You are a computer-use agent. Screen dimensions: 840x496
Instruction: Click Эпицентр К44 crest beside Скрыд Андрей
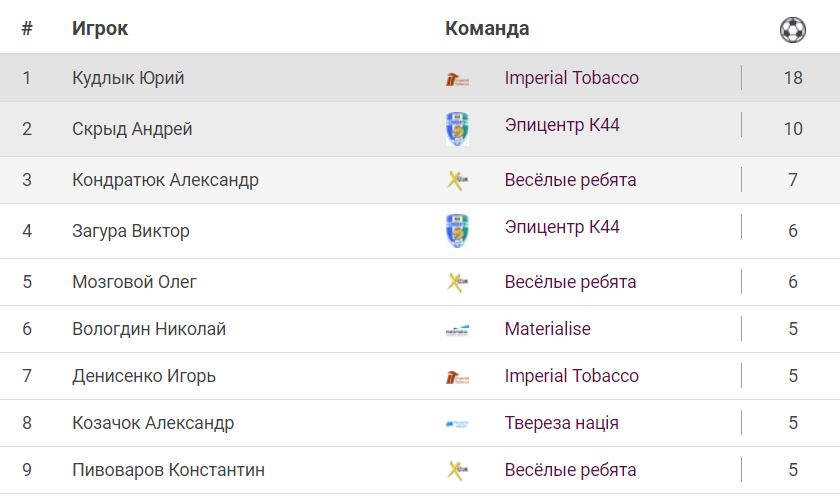click(x=457, y=129)
